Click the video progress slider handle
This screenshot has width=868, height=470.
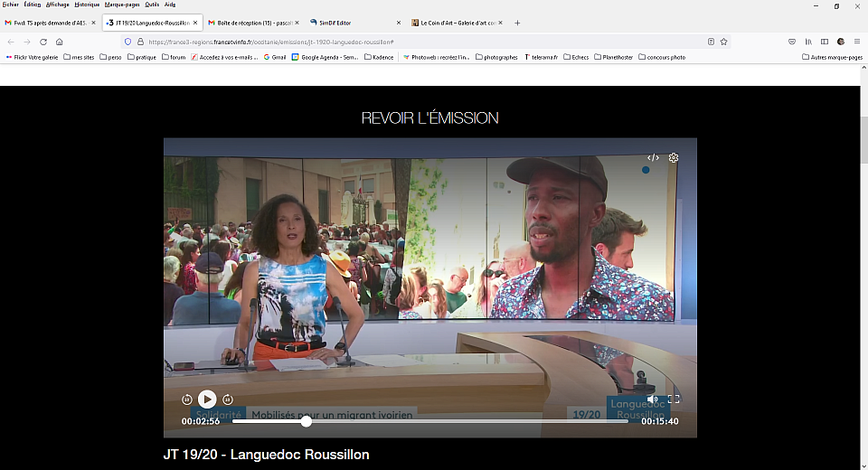click(x=307, y=421)
